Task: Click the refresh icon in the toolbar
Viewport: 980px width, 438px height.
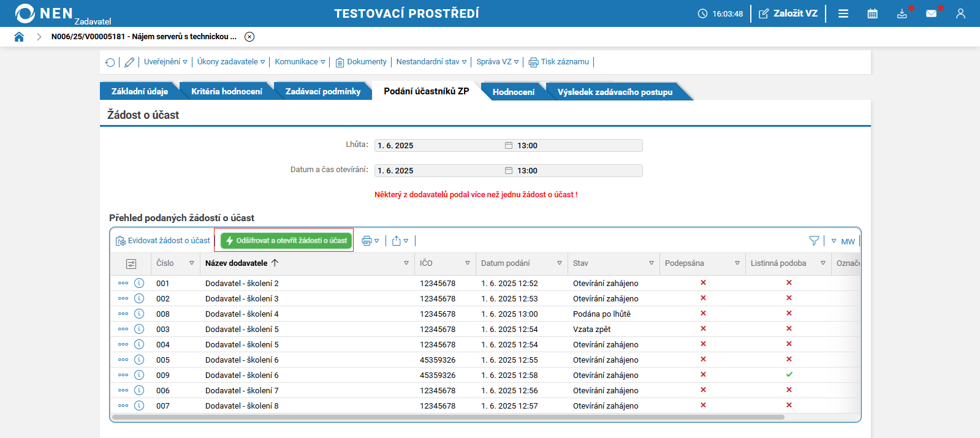Action: [110, 62]
